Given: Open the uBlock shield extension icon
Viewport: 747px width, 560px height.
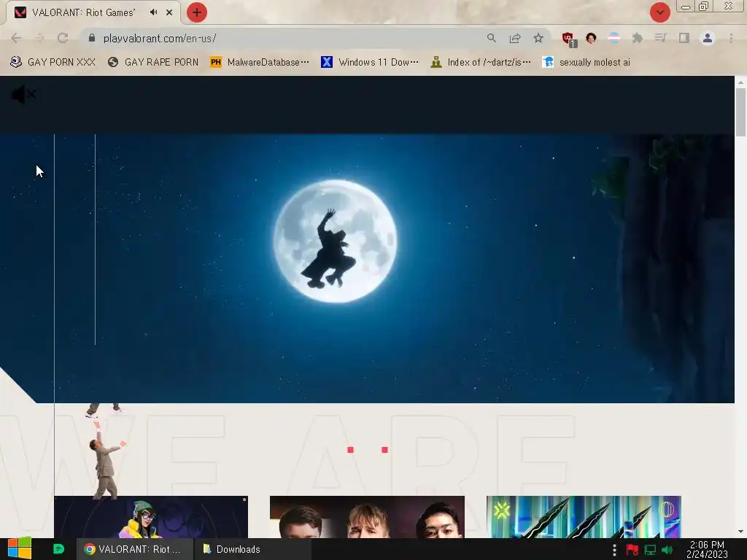Looking at the screenshot, I should [x=568, y=39].
